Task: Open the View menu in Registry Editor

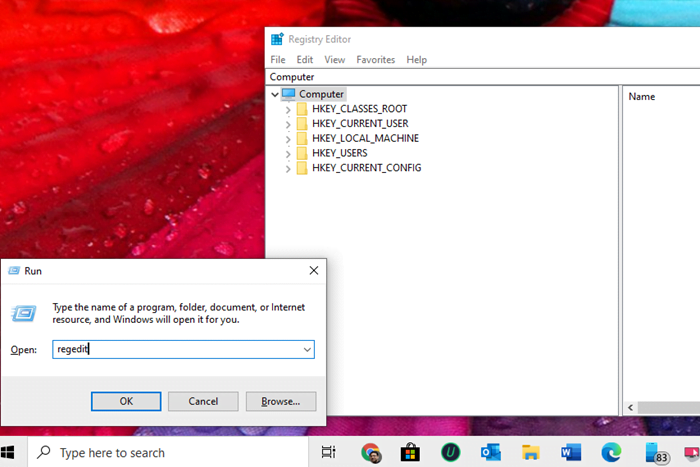Action: [x=335, y=59]
